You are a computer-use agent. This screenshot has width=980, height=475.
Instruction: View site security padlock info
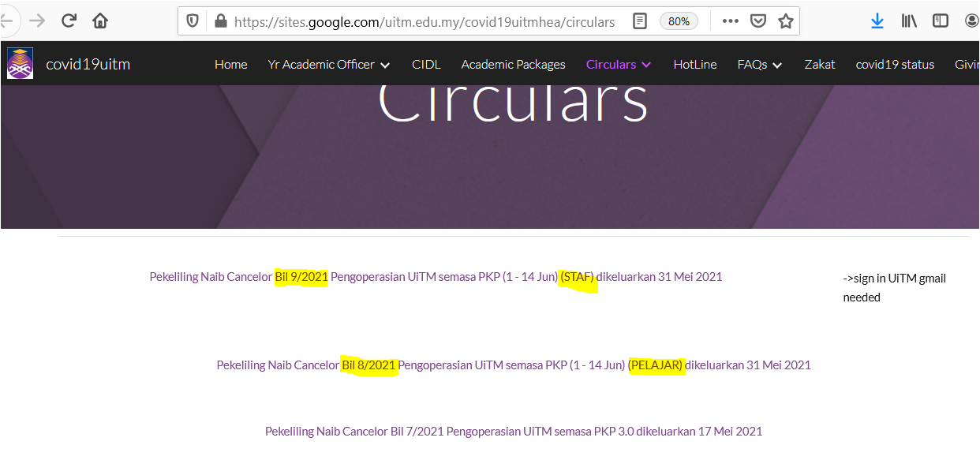pos(220,21)
